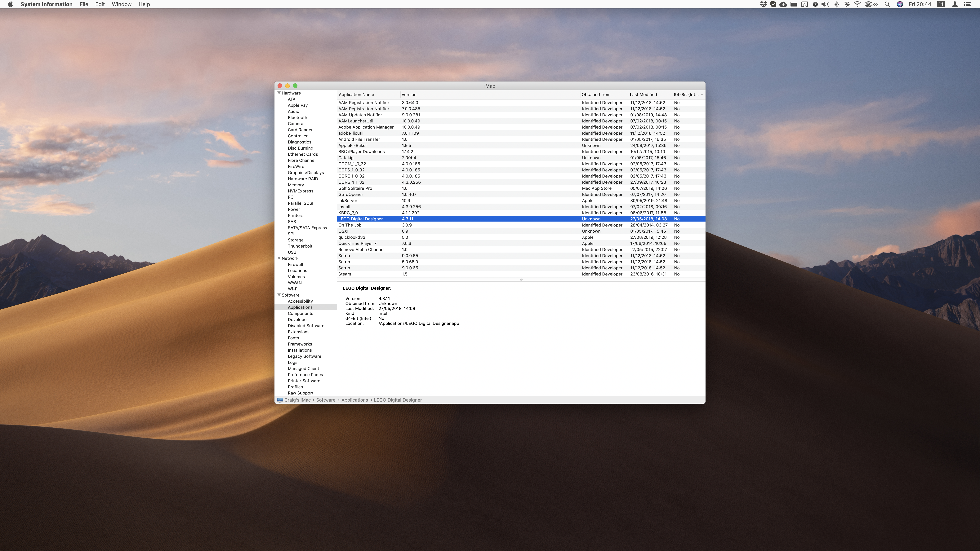Screen dimensions: 980x551
Task: Select the BBC iPlayer Downloads row
Action: tap(521, 152)
